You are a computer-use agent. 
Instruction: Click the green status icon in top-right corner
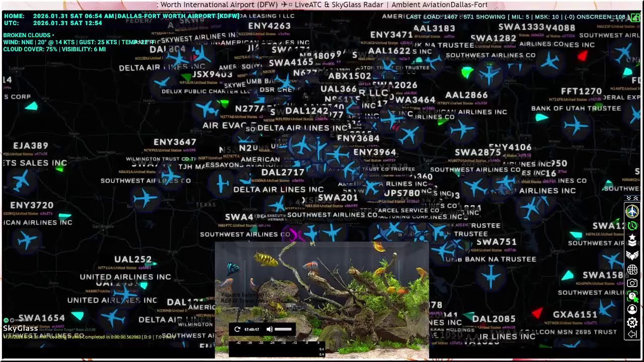point(636,17)
